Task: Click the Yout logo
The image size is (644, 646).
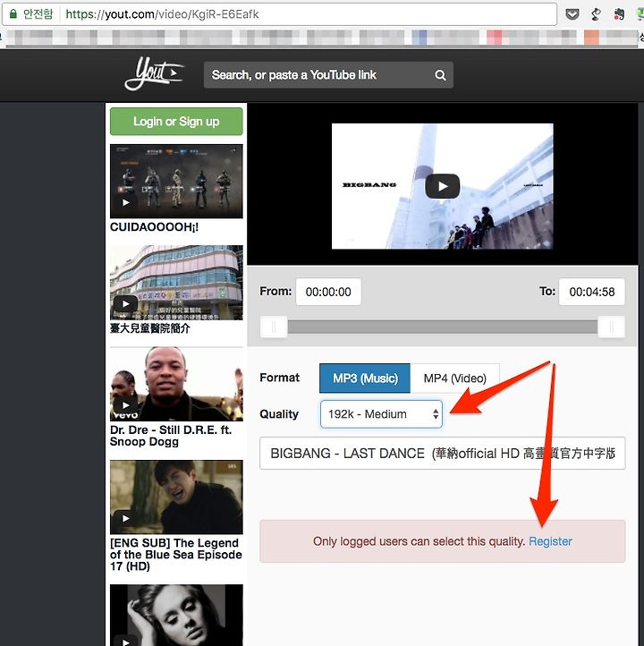Action: coord(154,73)
